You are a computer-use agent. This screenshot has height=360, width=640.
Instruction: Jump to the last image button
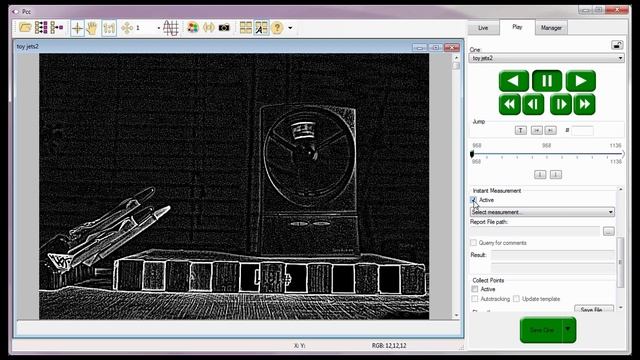click(550, 130)
